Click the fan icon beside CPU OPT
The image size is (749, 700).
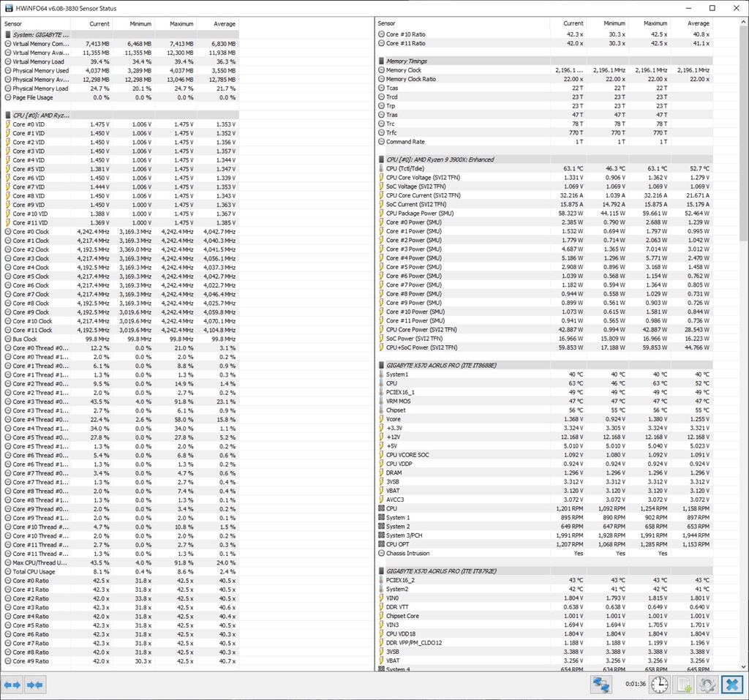click(x=381, y=543)
